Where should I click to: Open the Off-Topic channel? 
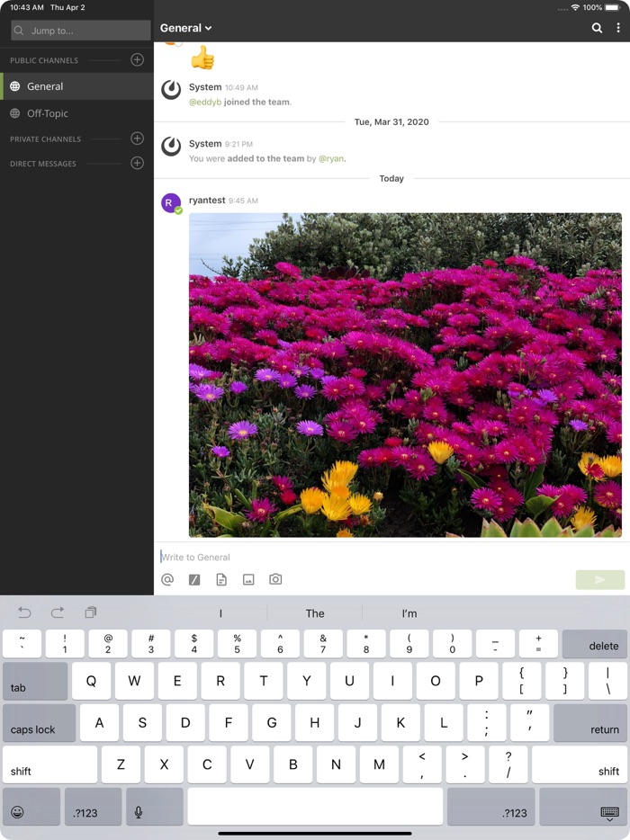76,113
